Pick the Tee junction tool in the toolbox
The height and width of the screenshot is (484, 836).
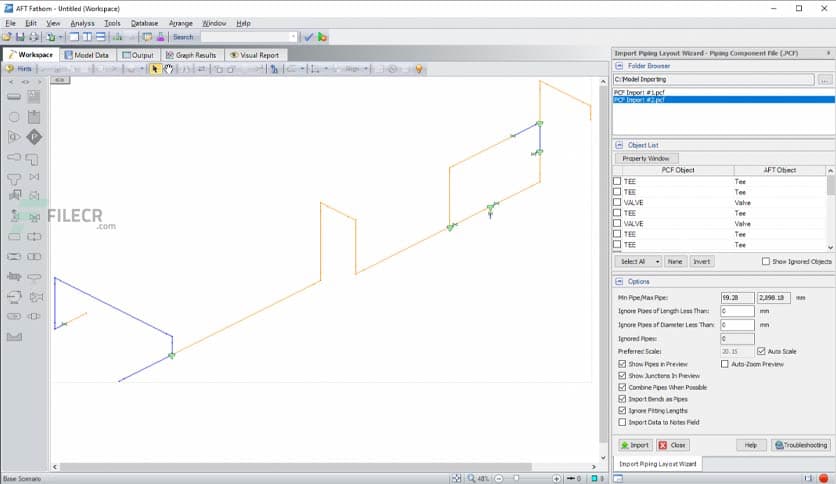point(14,179)
